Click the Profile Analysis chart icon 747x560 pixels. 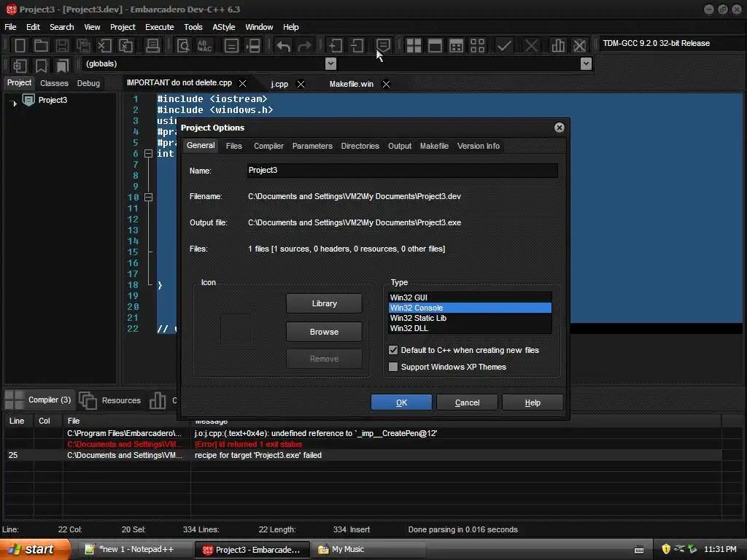coord(558,46)
